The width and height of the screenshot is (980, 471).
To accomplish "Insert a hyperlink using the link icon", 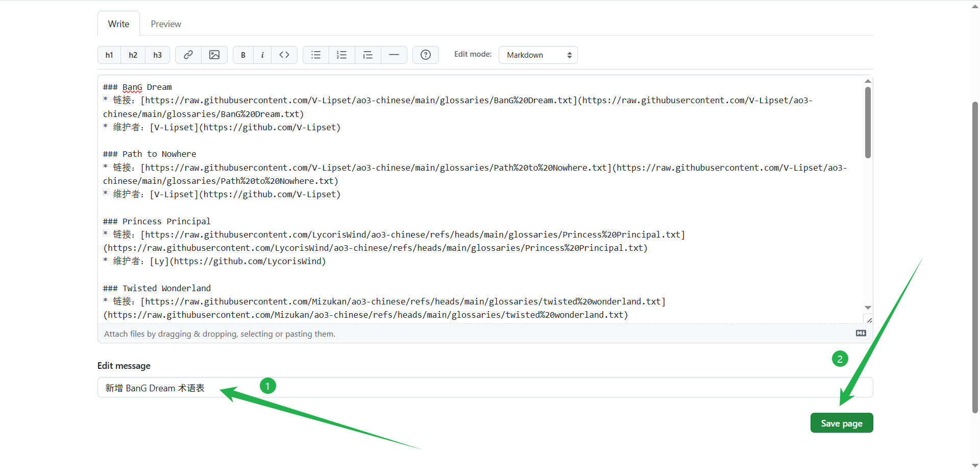I will [188, 55].
